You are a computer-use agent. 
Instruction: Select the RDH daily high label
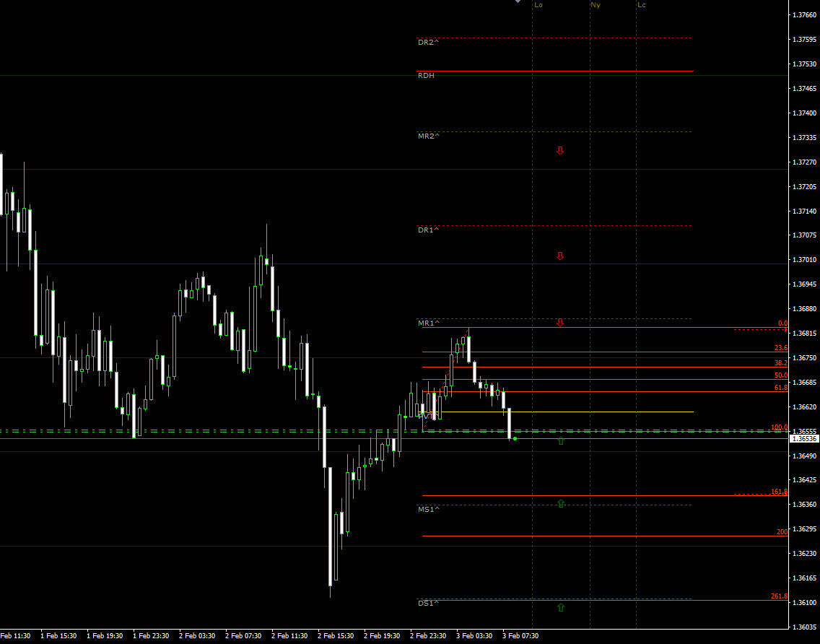click(424, 75)
